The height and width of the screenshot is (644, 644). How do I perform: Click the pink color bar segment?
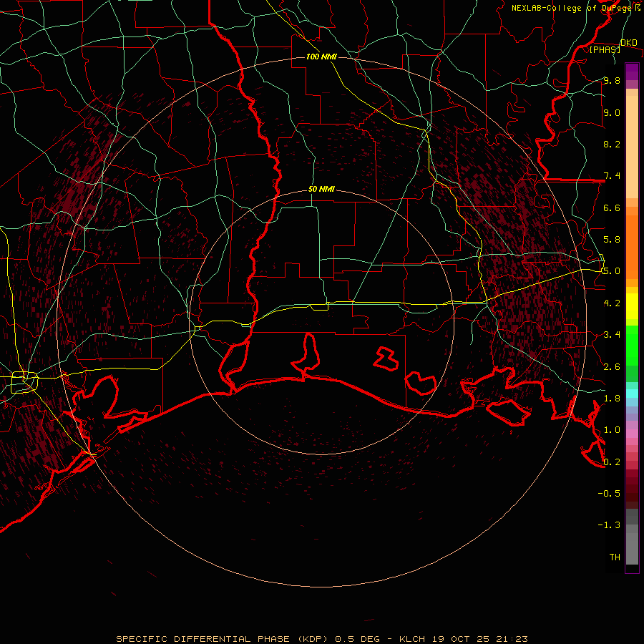(632, 434)
